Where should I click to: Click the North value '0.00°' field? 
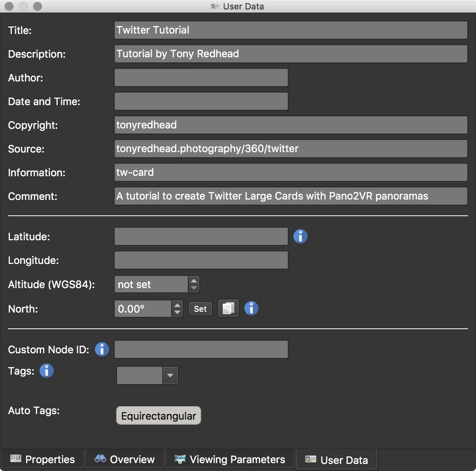(x=143, y=309)
